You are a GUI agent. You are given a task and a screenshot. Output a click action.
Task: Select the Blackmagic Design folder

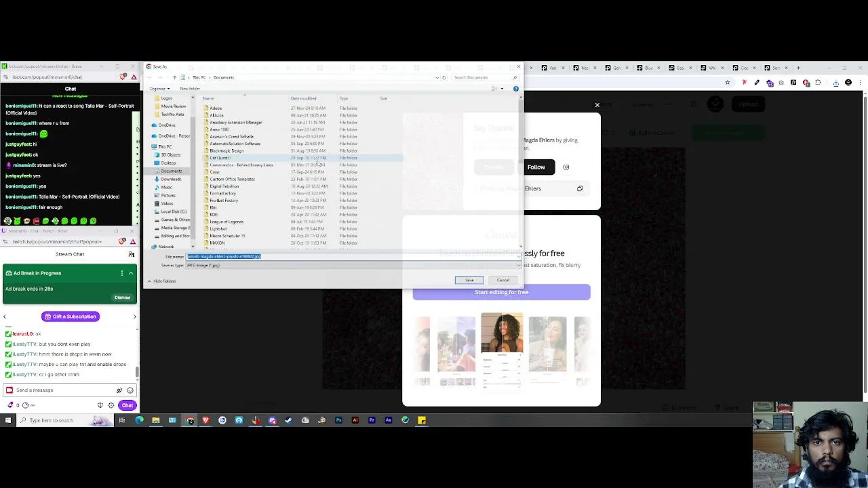tap(226, 150)
